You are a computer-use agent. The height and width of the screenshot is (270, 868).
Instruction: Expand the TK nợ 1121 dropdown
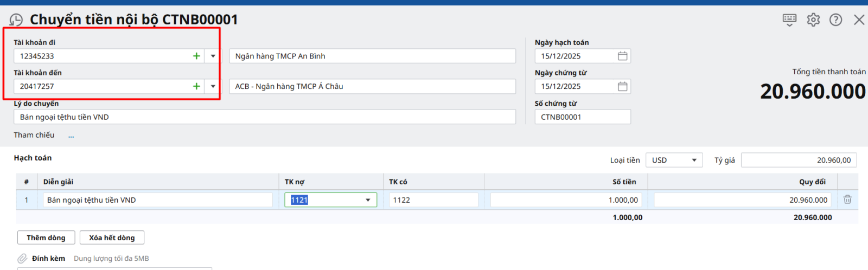pyautogui.click(x=368, y=200)
